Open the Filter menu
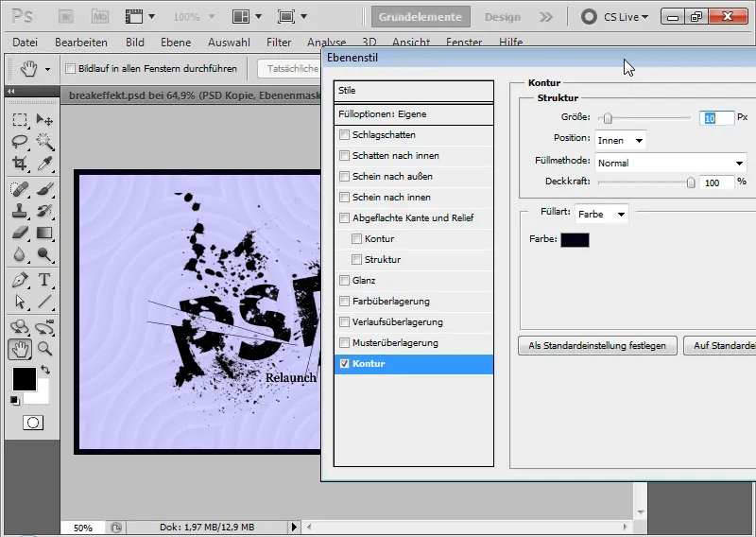756x537 pixels. [279, 43]
